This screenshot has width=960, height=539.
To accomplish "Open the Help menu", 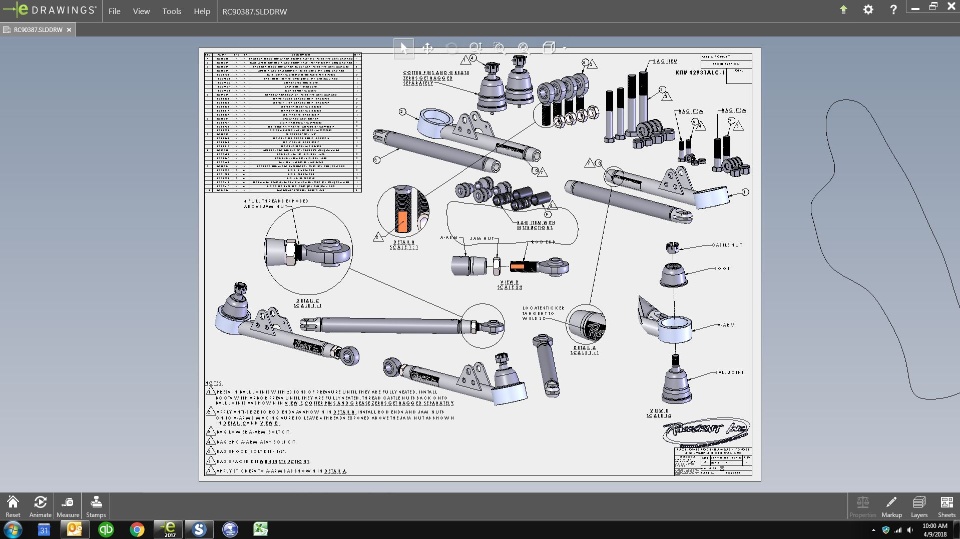I will click(x=201, y=11).
